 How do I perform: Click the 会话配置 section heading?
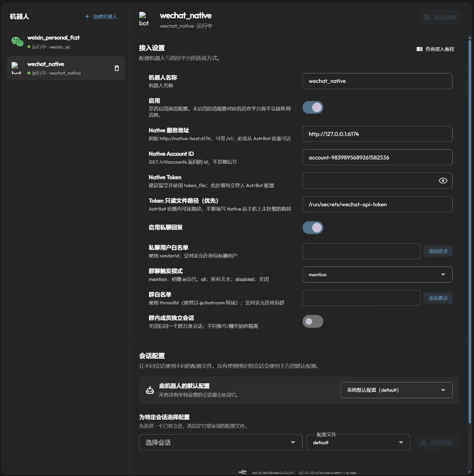click(152, 356)
